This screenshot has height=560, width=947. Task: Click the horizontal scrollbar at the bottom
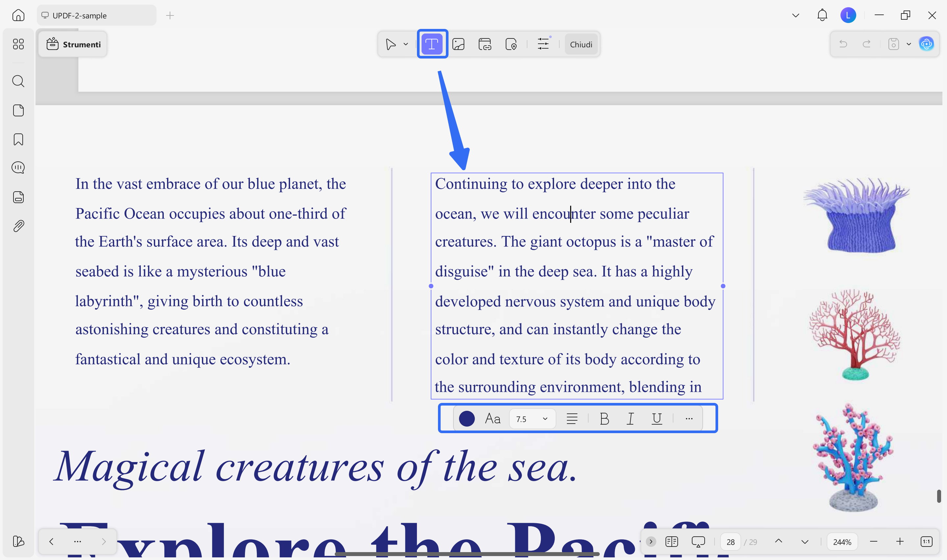tap(467, 554)
